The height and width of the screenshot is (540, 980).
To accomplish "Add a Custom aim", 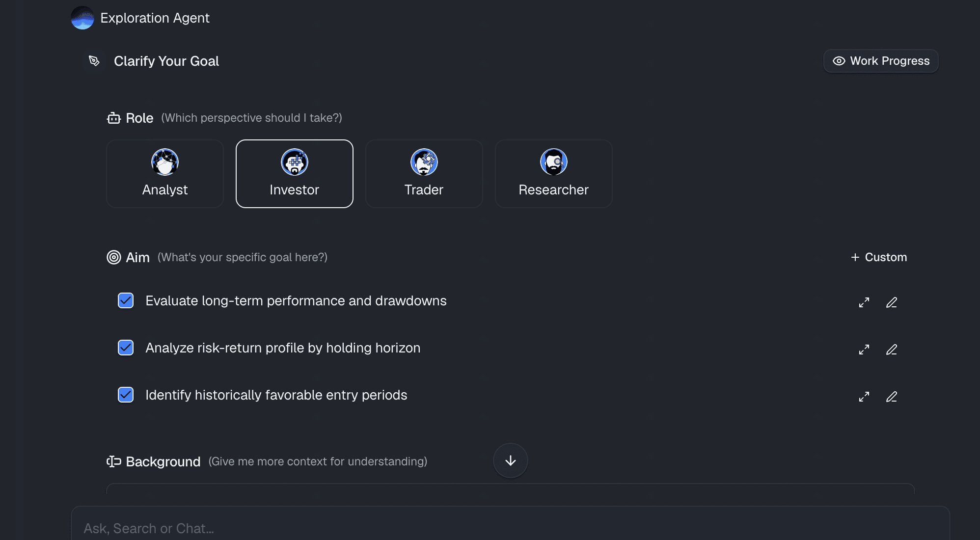I will pyautogui.click(x=879, y=257).
